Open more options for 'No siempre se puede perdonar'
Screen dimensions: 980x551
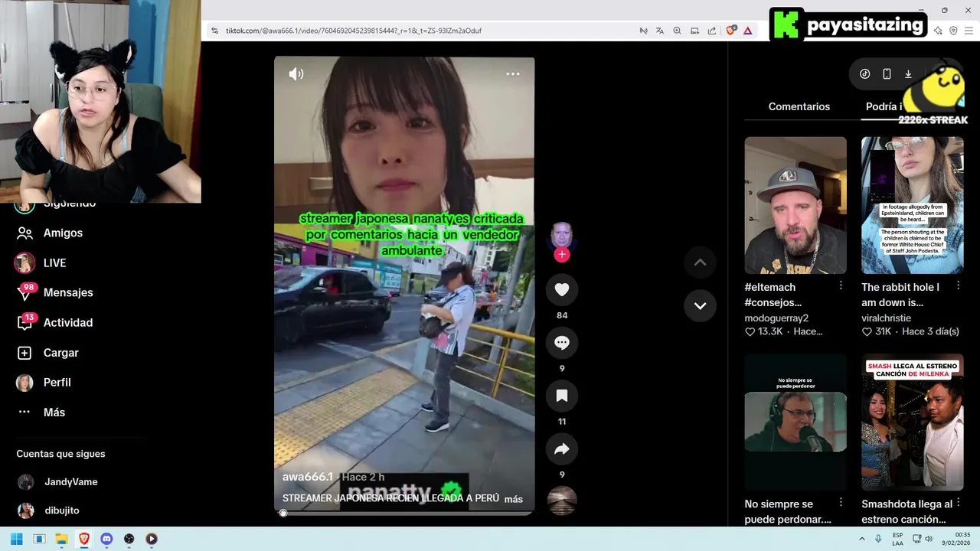tap(841, 503)
